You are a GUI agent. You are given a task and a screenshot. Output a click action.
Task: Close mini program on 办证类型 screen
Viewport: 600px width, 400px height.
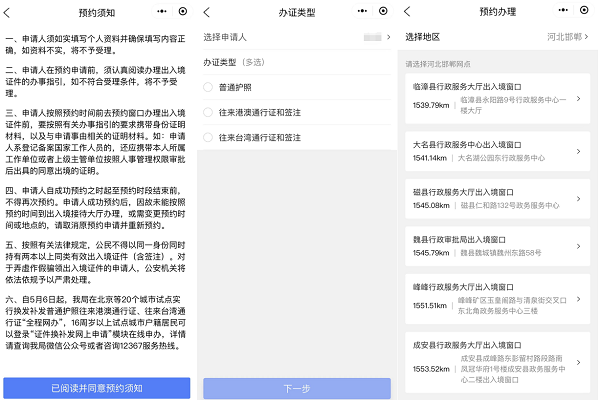[x=383, y=11]
